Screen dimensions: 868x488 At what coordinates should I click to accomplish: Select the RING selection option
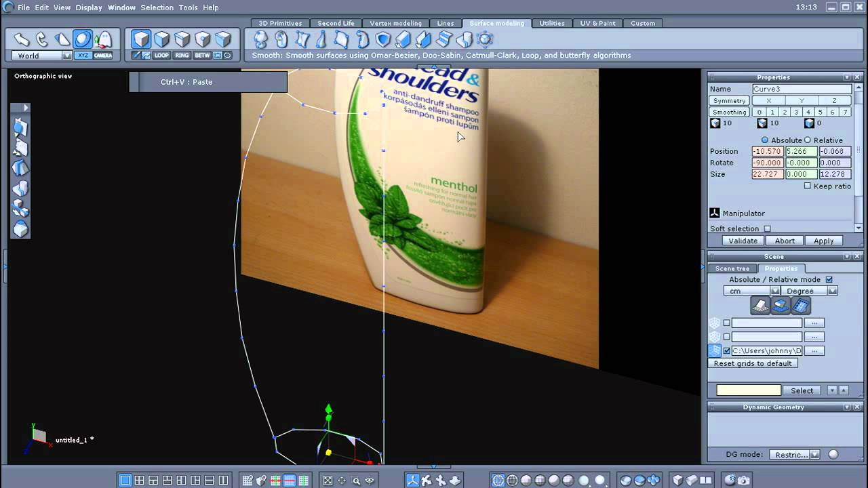click(182, 56)
